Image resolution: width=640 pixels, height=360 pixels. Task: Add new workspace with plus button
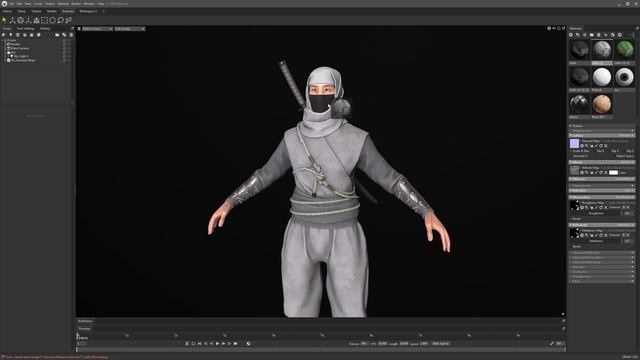(x=103, y=11)
